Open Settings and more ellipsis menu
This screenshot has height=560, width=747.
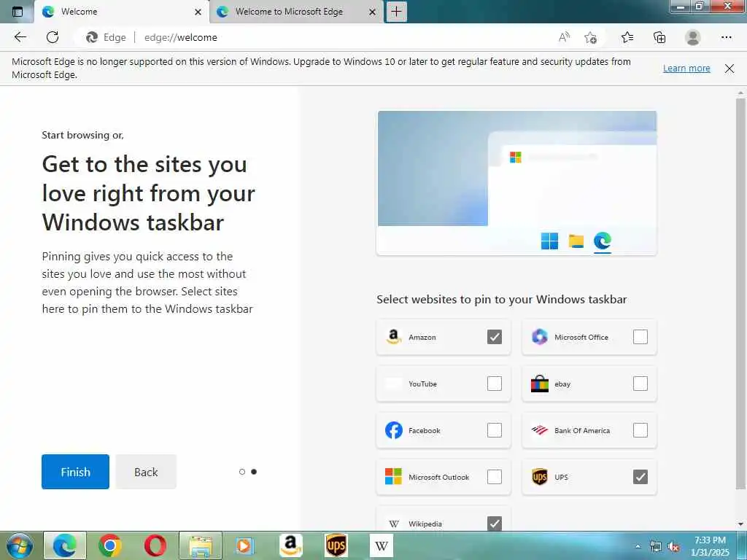pos(726,37)
